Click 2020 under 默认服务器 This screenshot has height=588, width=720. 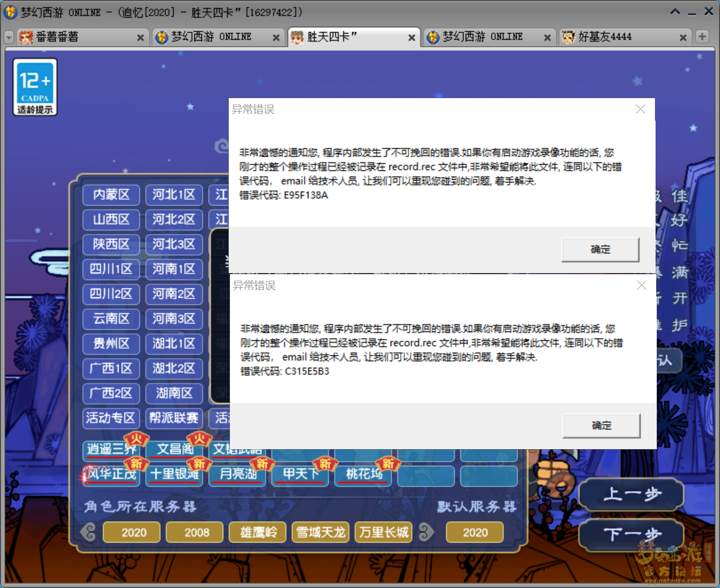point(475,532)
